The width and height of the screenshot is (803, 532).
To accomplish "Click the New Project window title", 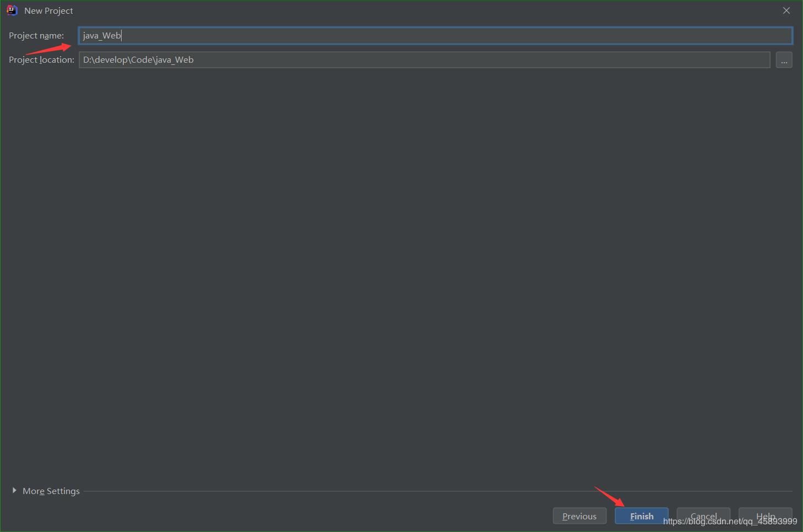I will click(x=48, y=11).
